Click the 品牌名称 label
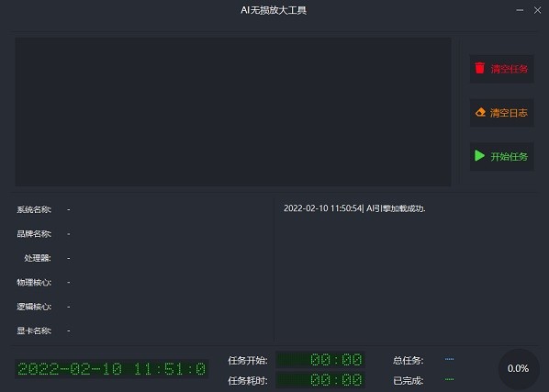549x392 pixels. tap(34, 234)
